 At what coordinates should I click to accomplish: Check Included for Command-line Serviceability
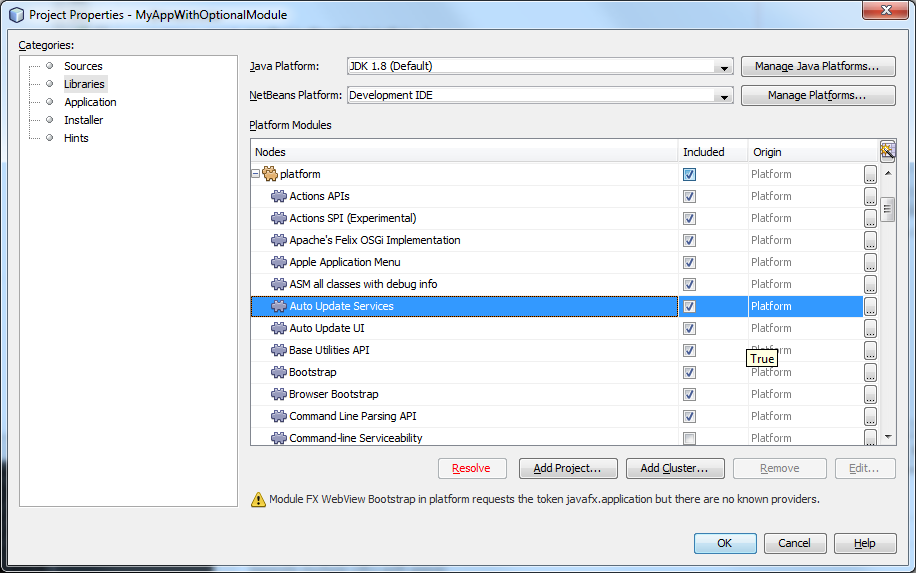pyautogui.click(x=689, y=438)
